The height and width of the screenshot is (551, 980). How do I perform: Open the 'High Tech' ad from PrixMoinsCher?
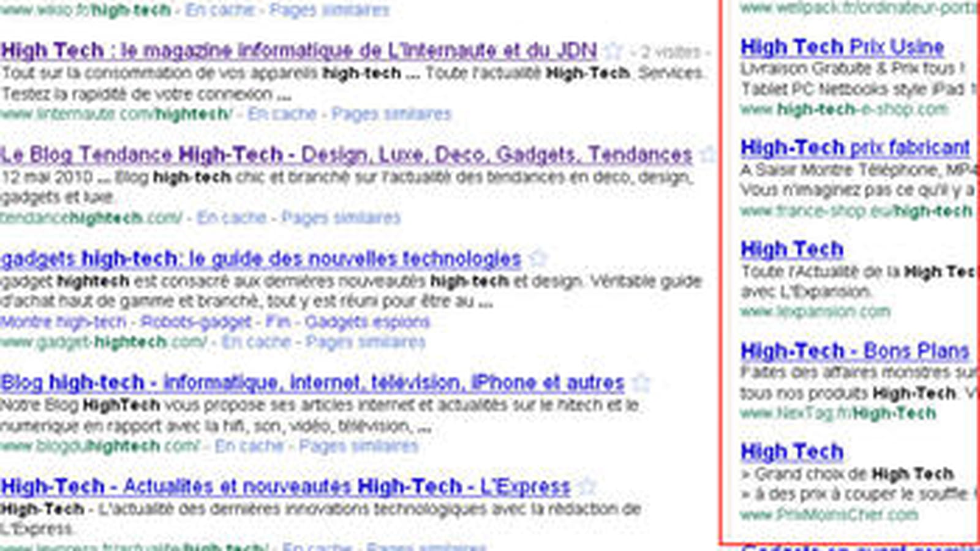pyautogui.click(x=792, y=452)
